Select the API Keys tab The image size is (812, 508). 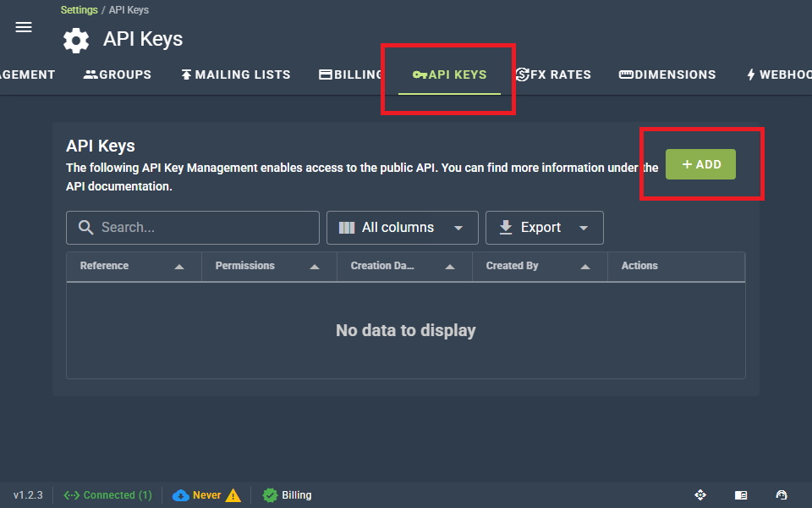(449, 75)
